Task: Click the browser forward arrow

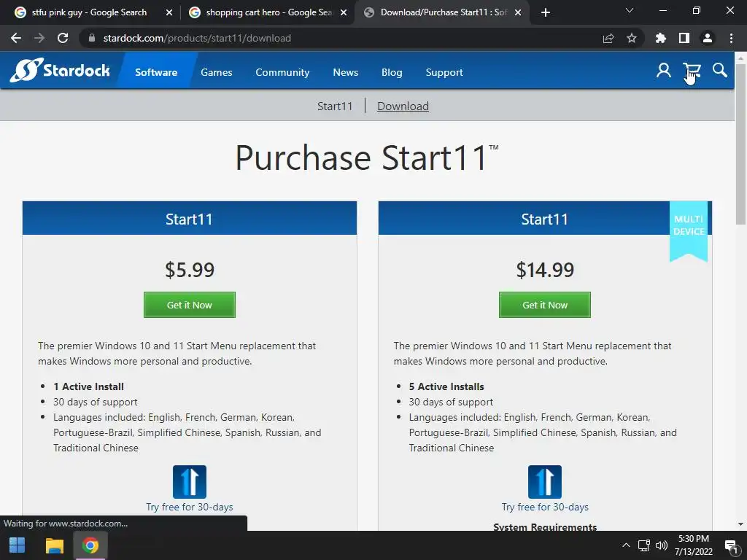Action: point(39,38)
